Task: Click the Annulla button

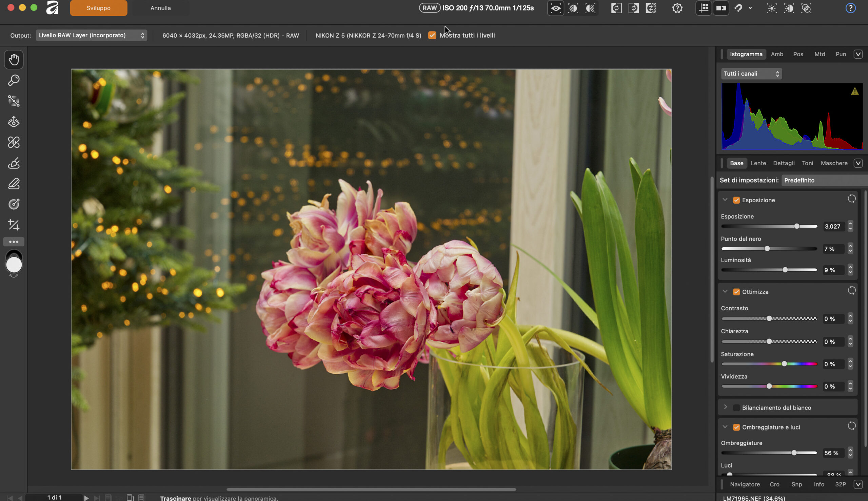Action: [x=160, y=8]
